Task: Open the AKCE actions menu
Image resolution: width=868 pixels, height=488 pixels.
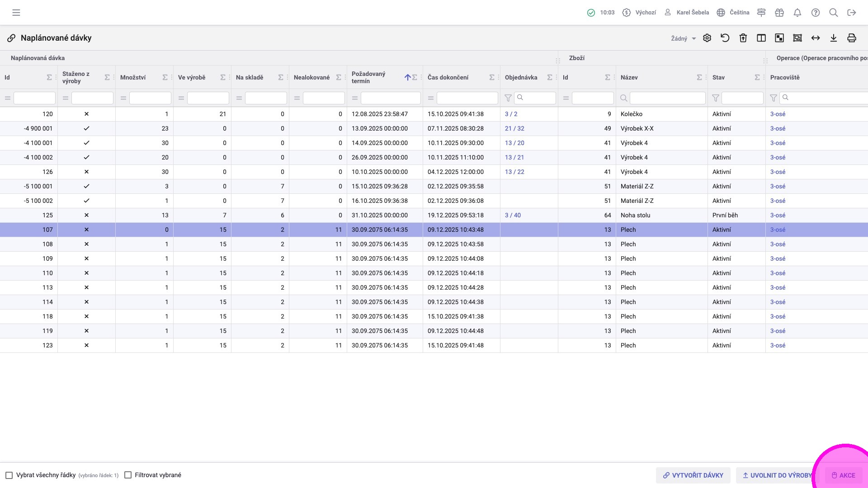Action: [844, 475]
